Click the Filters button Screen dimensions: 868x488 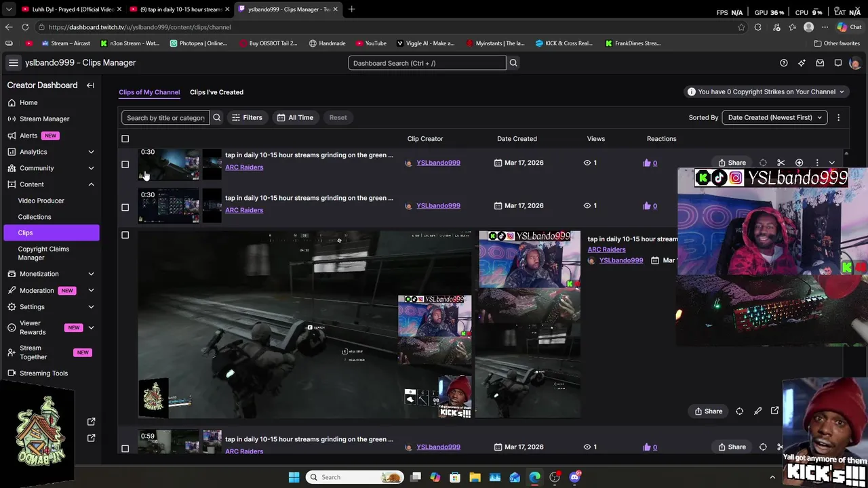[x=247, y=117]
